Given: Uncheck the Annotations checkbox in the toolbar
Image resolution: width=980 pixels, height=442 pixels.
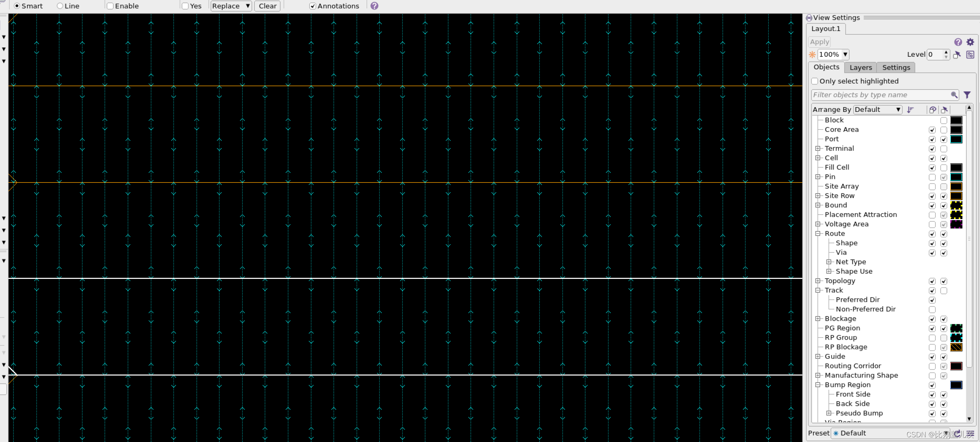Looking at the screenshot, I should [x=313, y=6].
